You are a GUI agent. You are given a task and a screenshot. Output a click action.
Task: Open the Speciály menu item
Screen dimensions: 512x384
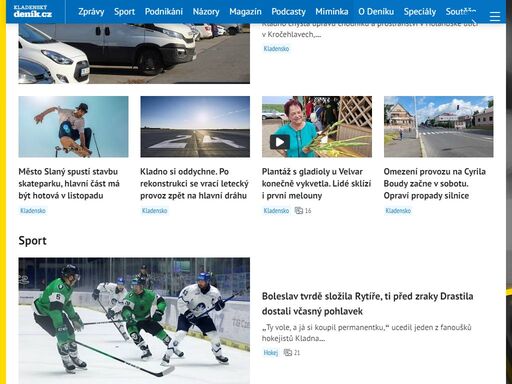pos(420,12)
